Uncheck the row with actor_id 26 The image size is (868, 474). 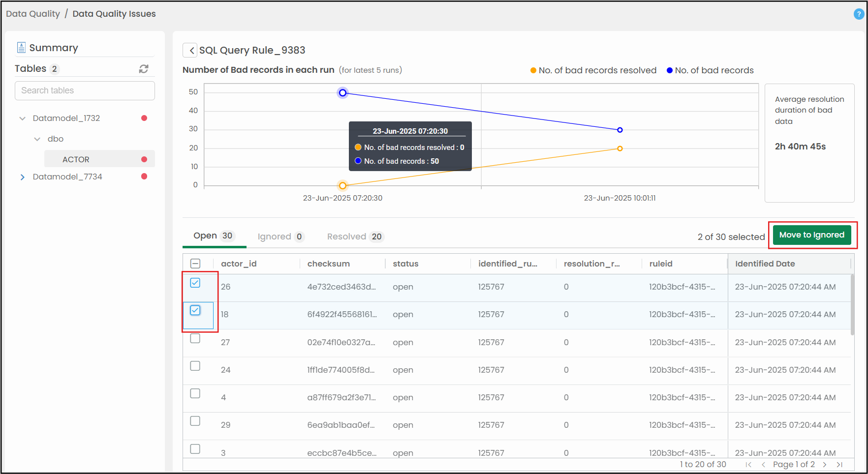pos(195,283)
